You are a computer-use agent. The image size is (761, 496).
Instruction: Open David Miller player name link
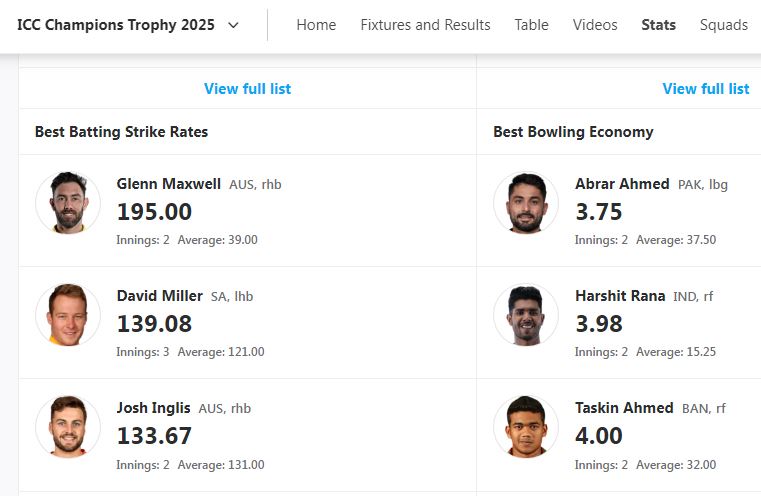coord(160,296)
